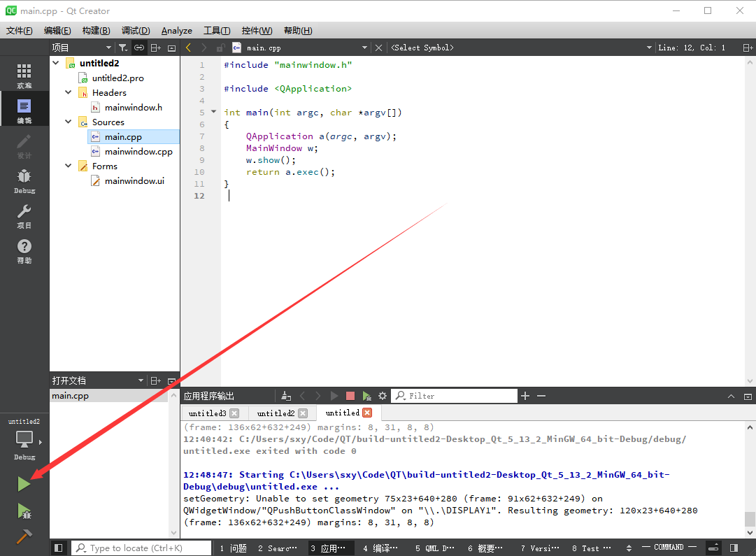Screen dimensions: 756x556
Task: Open the Select Symbol dropdown
Action: coord(649,48)
